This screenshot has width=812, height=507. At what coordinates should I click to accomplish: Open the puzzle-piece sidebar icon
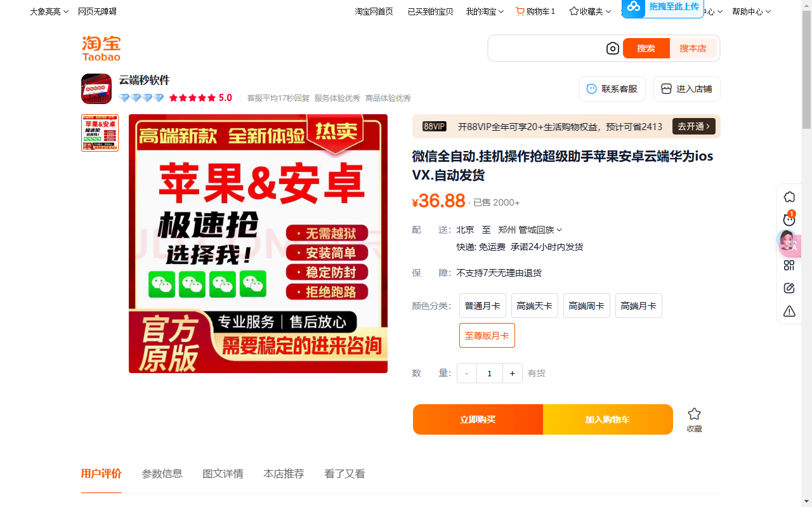pos(789,197)
